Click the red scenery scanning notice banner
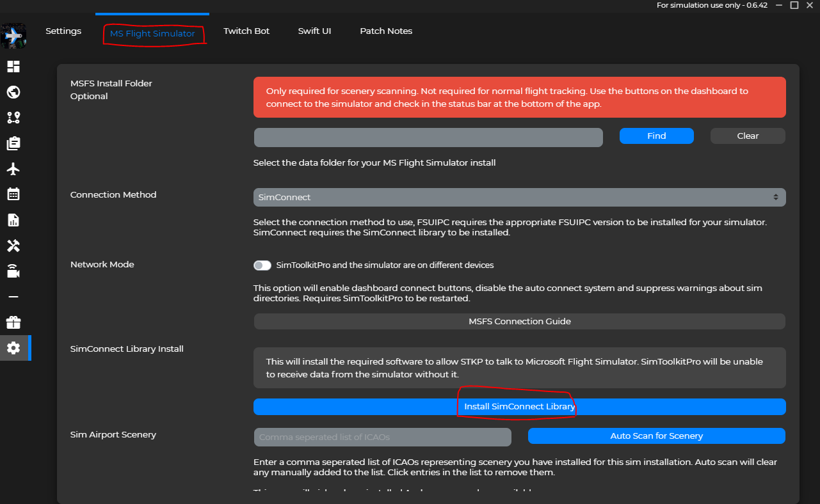Image resolution: width=820 pixels, height=504 pixels. click(x=519, y=97)
